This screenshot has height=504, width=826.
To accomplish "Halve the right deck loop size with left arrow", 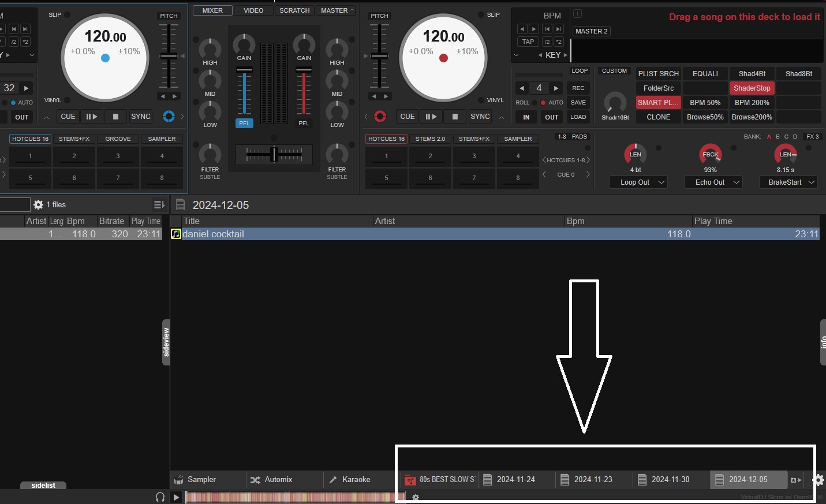I will [522, 88].
